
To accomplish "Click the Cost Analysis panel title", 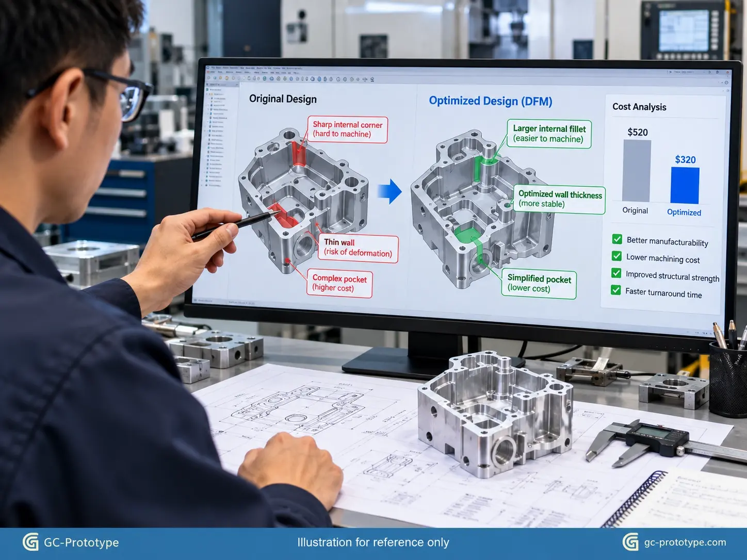I will pyautogui.click(x=639, y=107).
